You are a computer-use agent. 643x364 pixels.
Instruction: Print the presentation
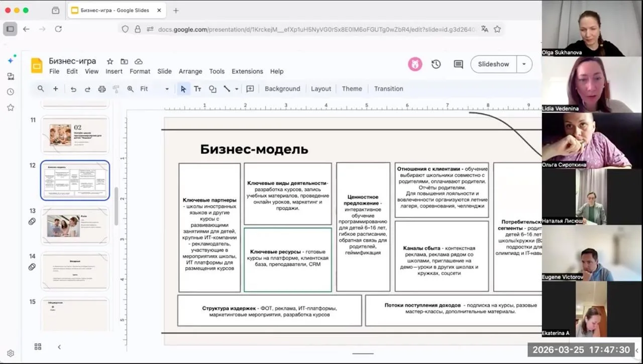[x=102, y=89]
